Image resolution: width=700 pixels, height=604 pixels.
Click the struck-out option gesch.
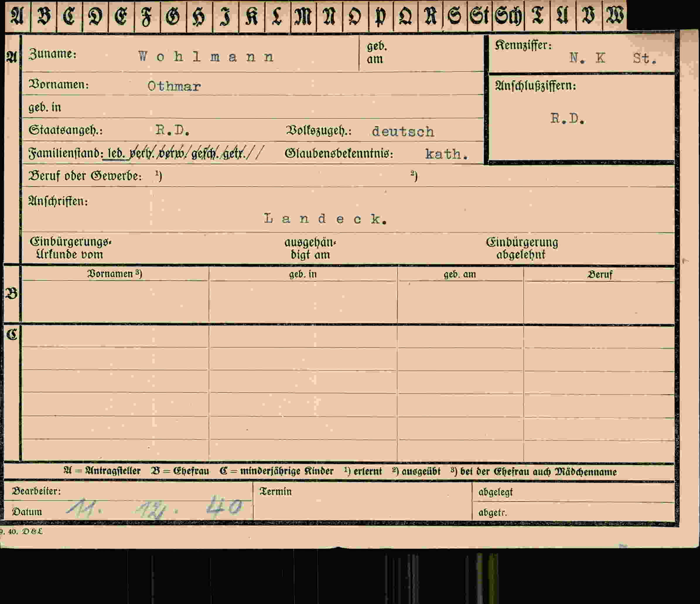point(205,154)
